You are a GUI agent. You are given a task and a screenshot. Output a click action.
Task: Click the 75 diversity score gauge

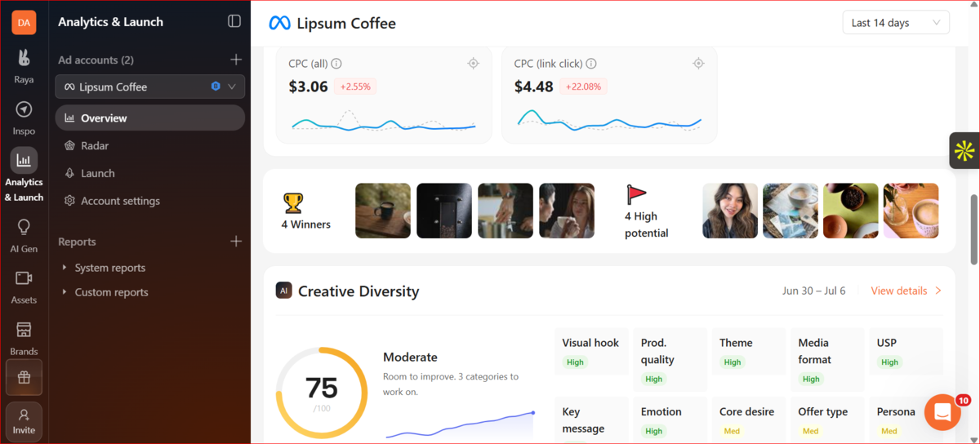point(322,393)
